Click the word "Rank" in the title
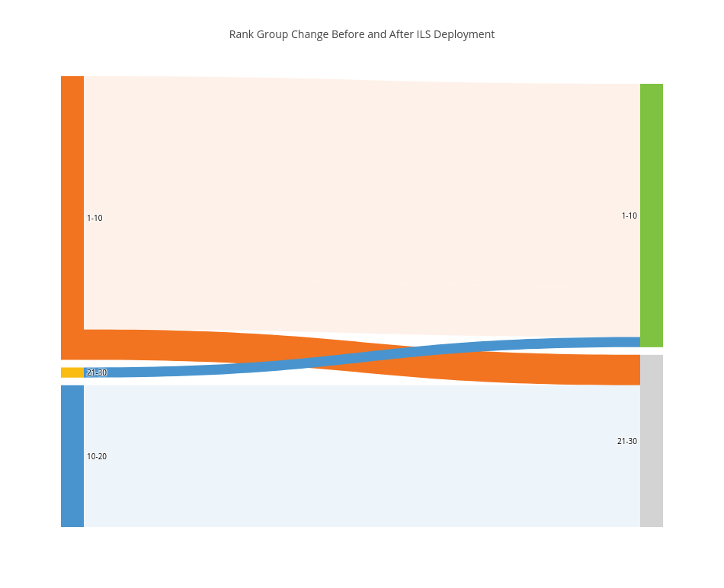Screen dimensions: 724x588 [x=241, y=34]
